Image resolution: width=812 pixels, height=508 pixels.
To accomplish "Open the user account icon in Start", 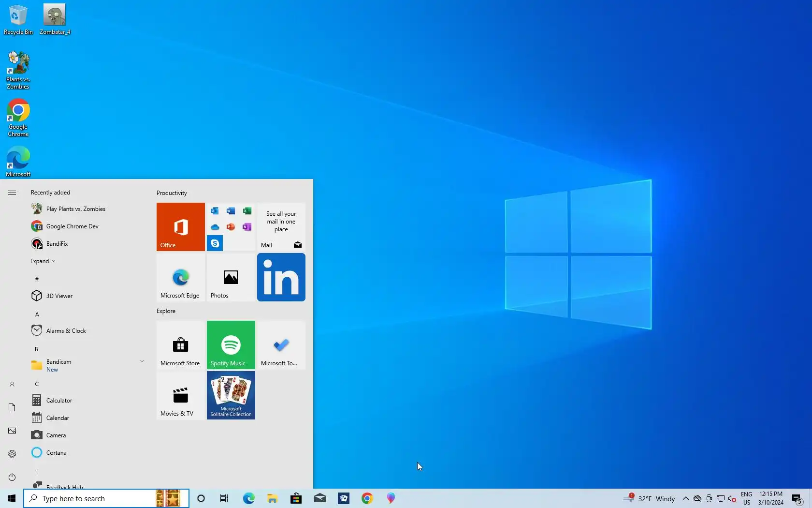I will coord(12,384).
